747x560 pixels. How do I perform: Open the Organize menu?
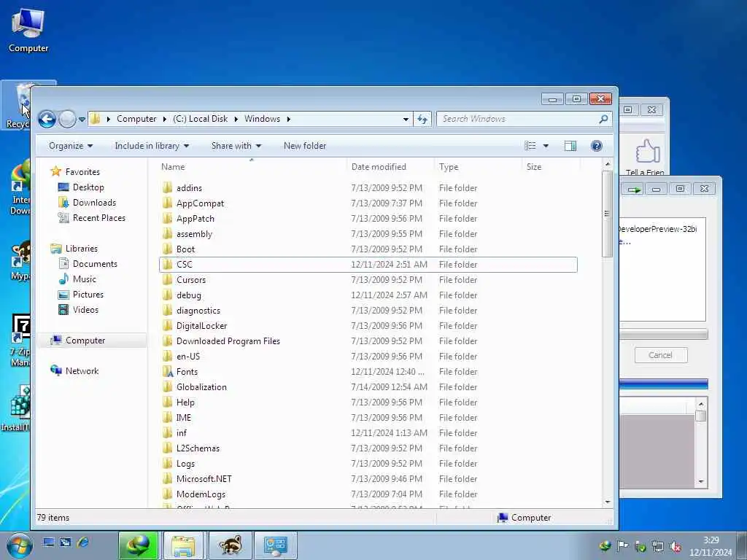click(71, 146)
